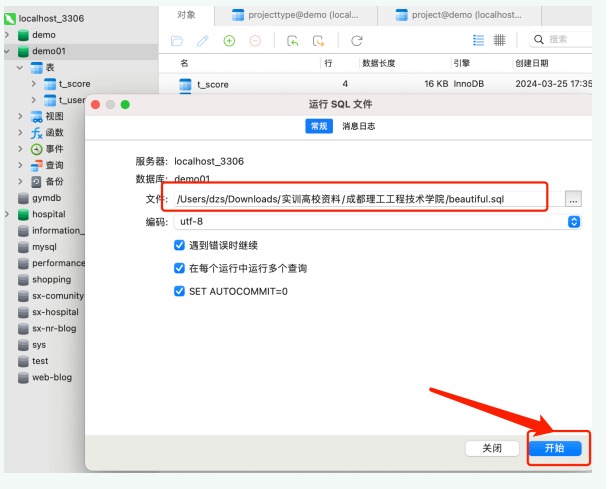The image size is (609, 489).
Task: Sort by 引擎 column header
Action: [462, 63]
